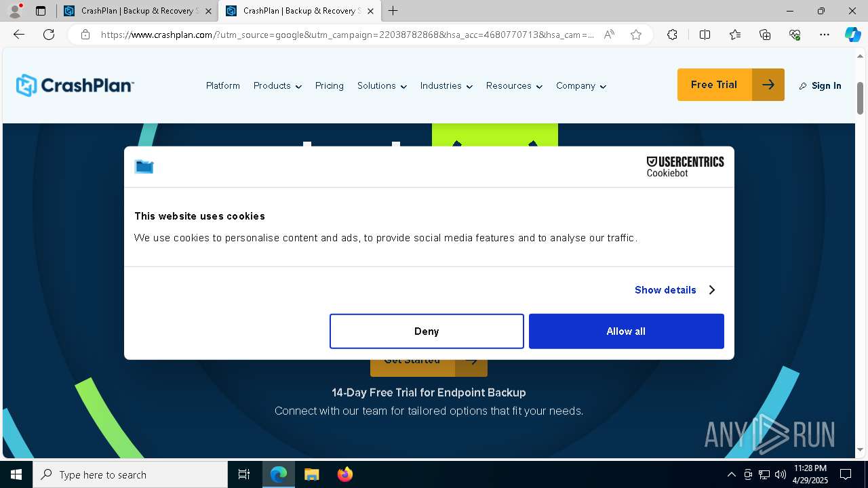Expand the Products menu
The width and height of the screenshot is (868, 488).
(277, 85)
